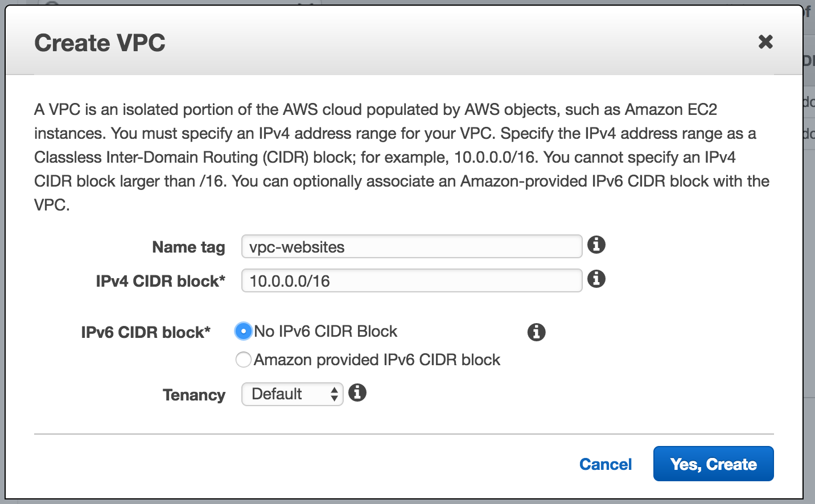
Task: Close the Create VPC dialog with the X icon
Action: click(766, 42)
